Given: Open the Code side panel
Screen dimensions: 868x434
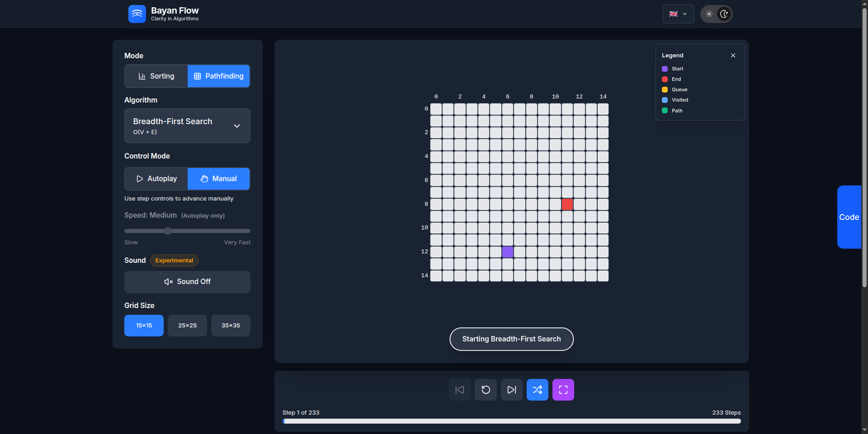Looking at the screenshot, I should tap(849, 217).
